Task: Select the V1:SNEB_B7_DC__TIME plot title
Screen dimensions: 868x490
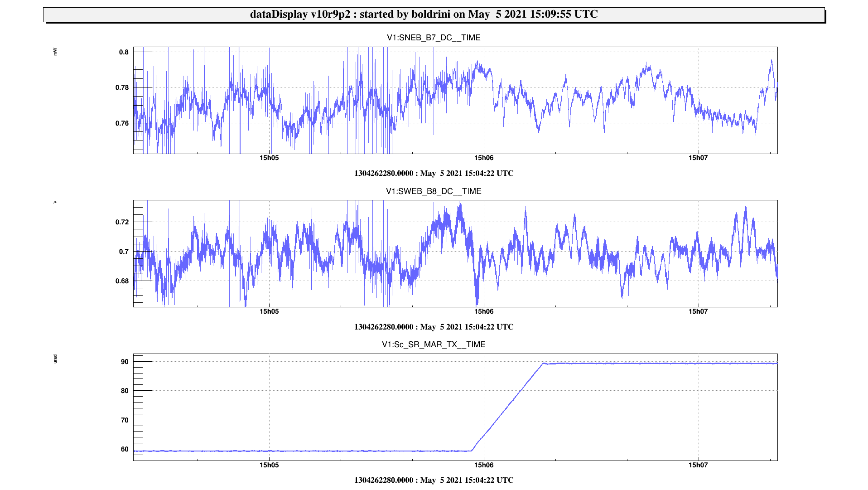Action: (x=434, y=38)
